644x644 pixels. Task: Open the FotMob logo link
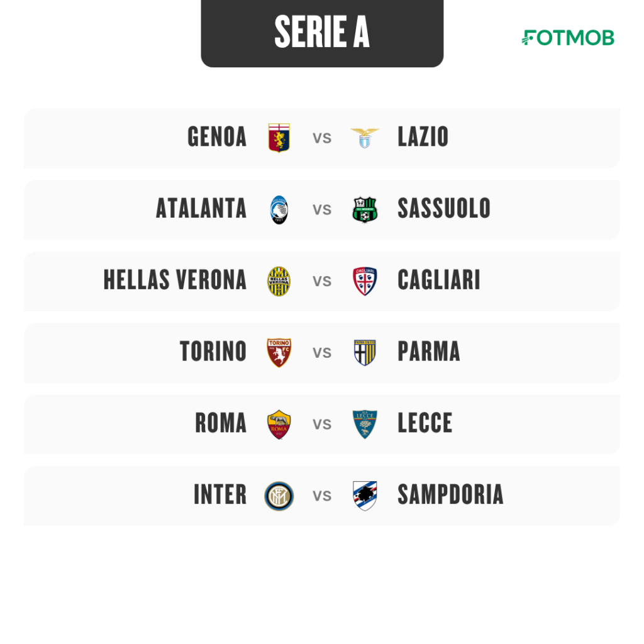tap(568, 38)
